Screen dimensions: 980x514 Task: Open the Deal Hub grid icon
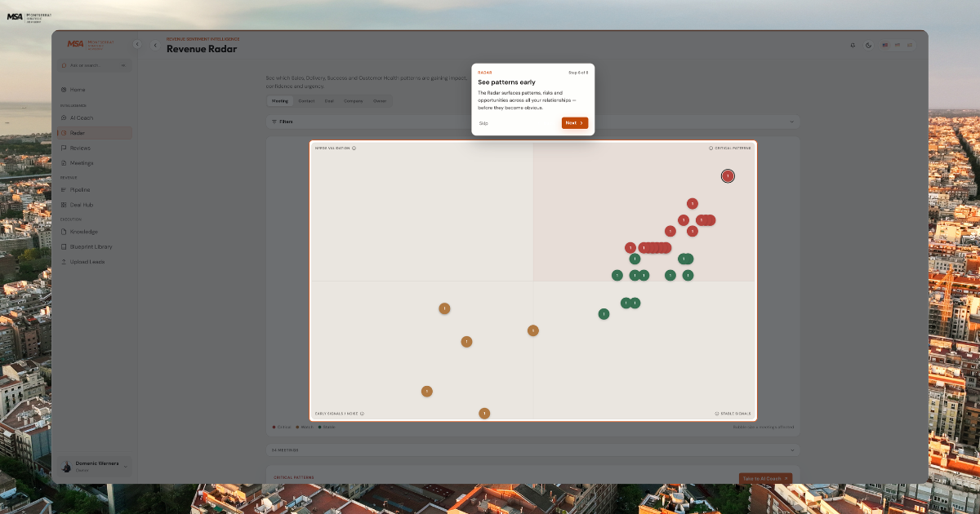pyautogui.click(x=64, y=205)
